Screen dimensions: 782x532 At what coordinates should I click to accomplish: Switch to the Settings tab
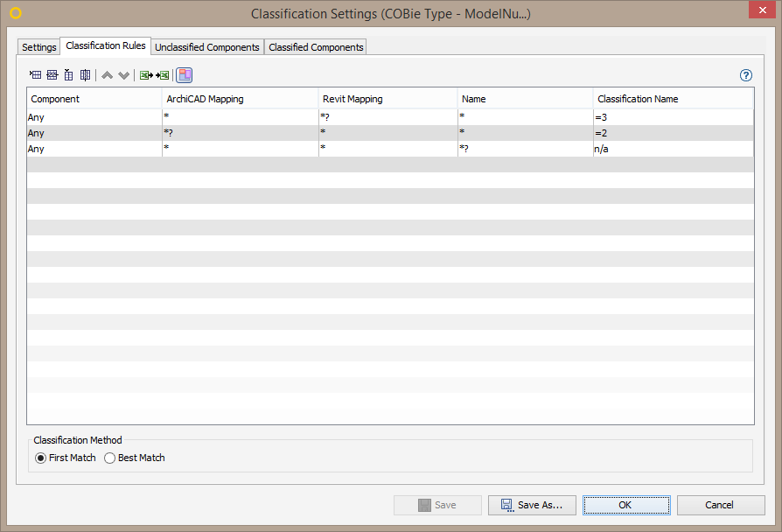point(38,46)
